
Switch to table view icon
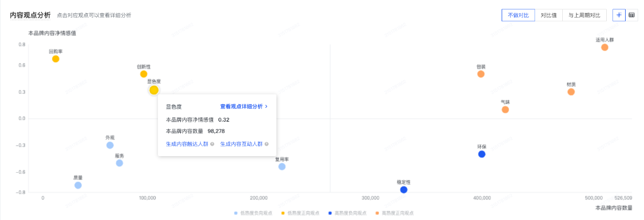click(632, 15)
